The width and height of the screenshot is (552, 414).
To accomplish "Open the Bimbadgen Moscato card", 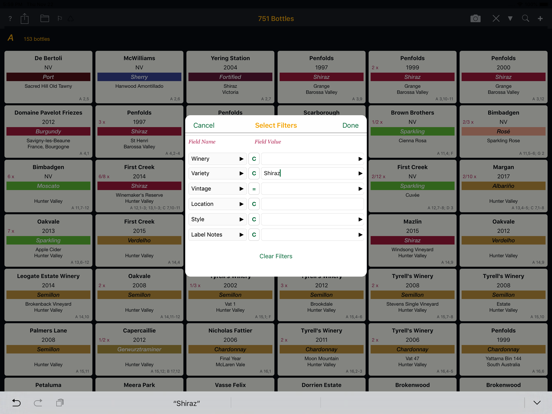I will pyautogui.click(x=48, y=186).
